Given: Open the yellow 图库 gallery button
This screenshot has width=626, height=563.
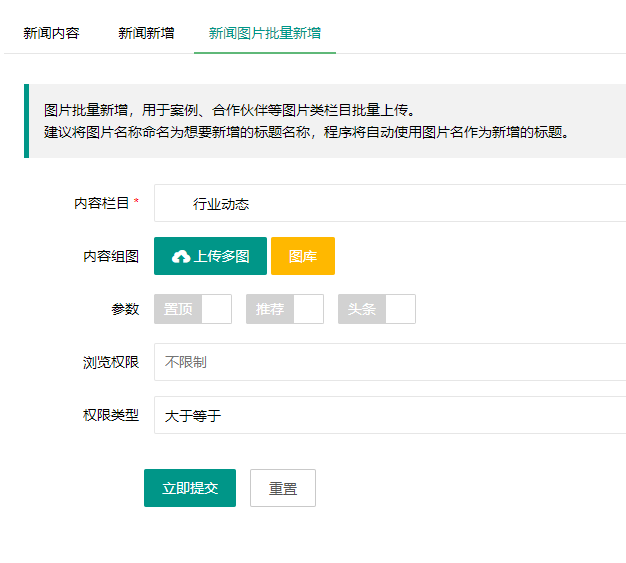Looking at the screenshot, I should pos(303,256).
